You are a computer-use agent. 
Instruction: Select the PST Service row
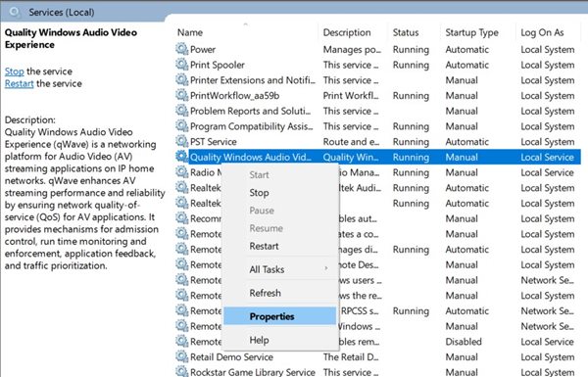coord(378,142)
